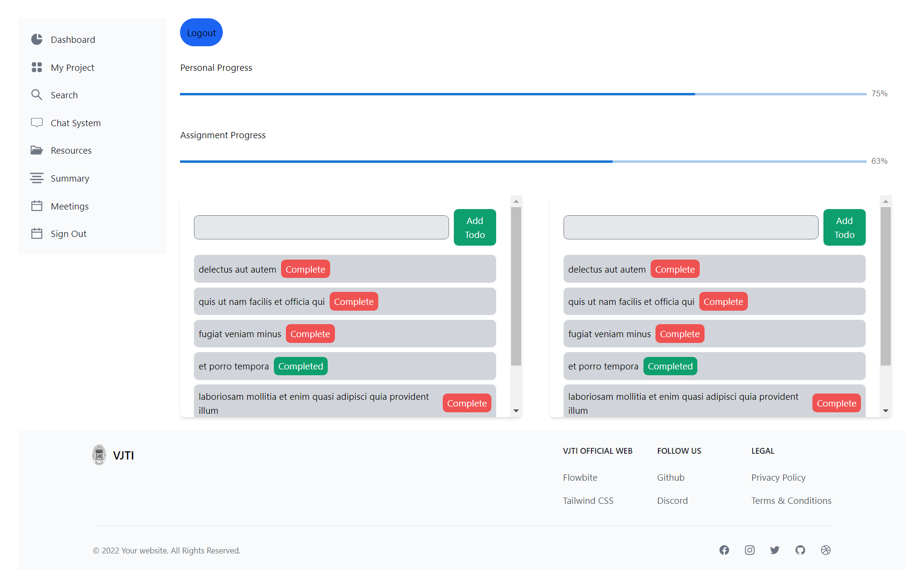
Task: Click the Dashboard pie chart icon
Action: pos(37,39)
